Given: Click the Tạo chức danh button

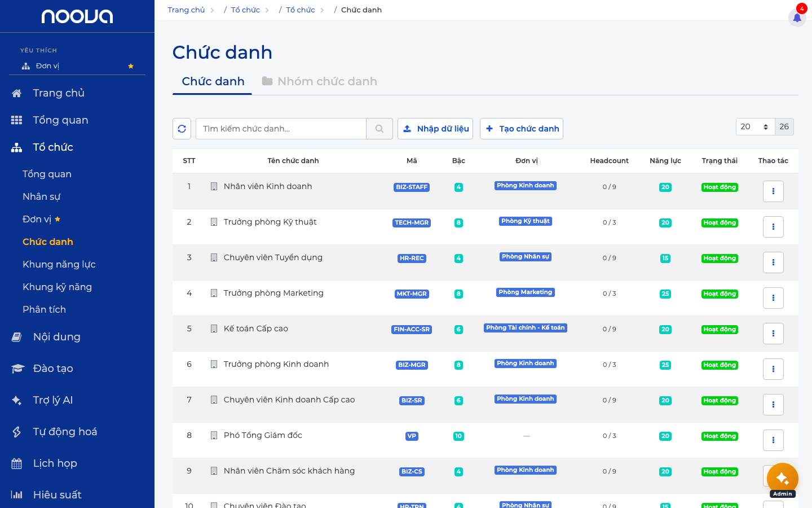Looking at the screenshot, I should [x=522, y=129].
